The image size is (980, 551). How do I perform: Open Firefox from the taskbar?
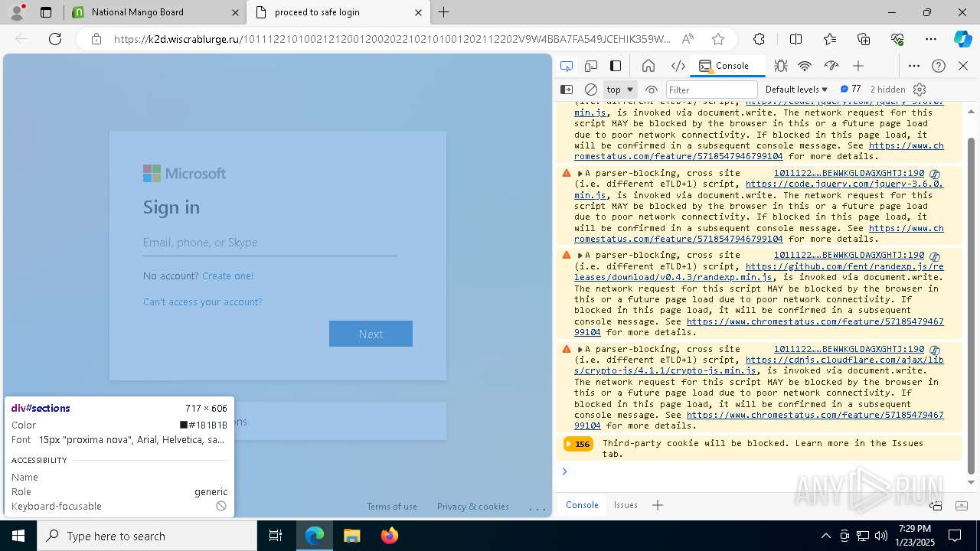click(389, 536)
